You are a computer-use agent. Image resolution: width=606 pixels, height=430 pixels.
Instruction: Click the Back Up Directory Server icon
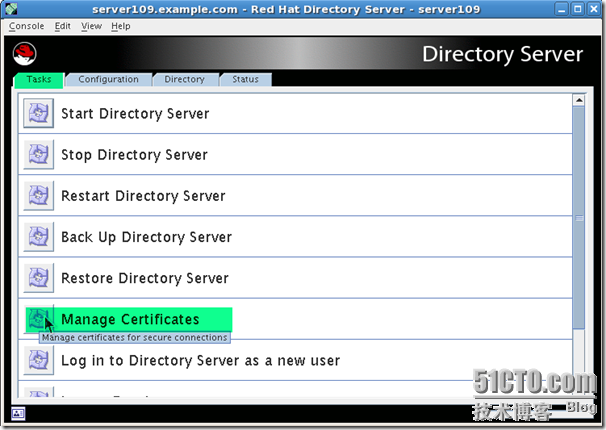38,237
